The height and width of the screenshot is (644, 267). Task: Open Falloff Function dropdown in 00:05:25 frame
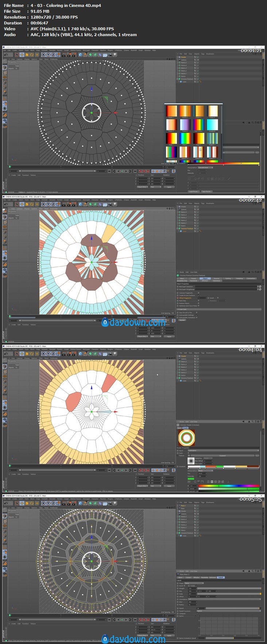[x=229, y=611]
